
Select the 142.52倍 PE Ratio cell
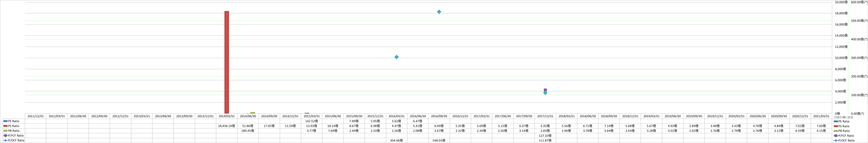coord(312,121)
